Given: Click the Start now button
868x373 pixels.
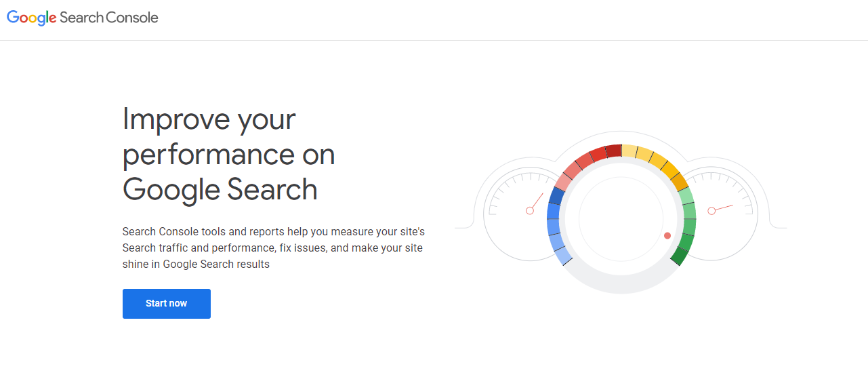Looking at the screenshot, I should click(166, 303).
